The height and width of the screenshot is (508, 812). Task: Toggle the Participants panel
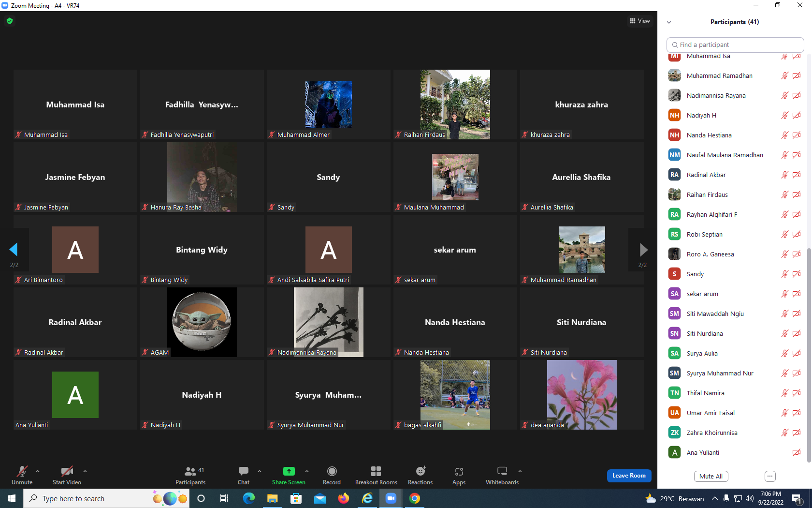click(x=190, y=475)
